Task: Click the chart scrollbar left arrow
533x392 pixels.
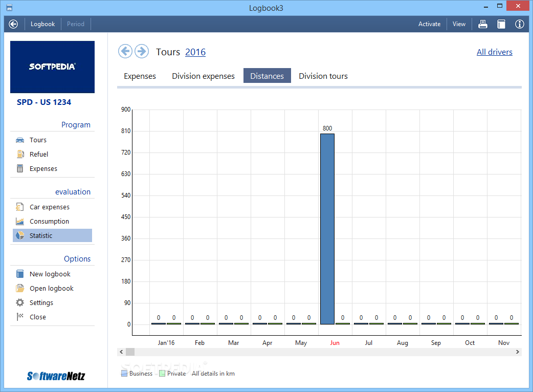Action: point(121,352)
